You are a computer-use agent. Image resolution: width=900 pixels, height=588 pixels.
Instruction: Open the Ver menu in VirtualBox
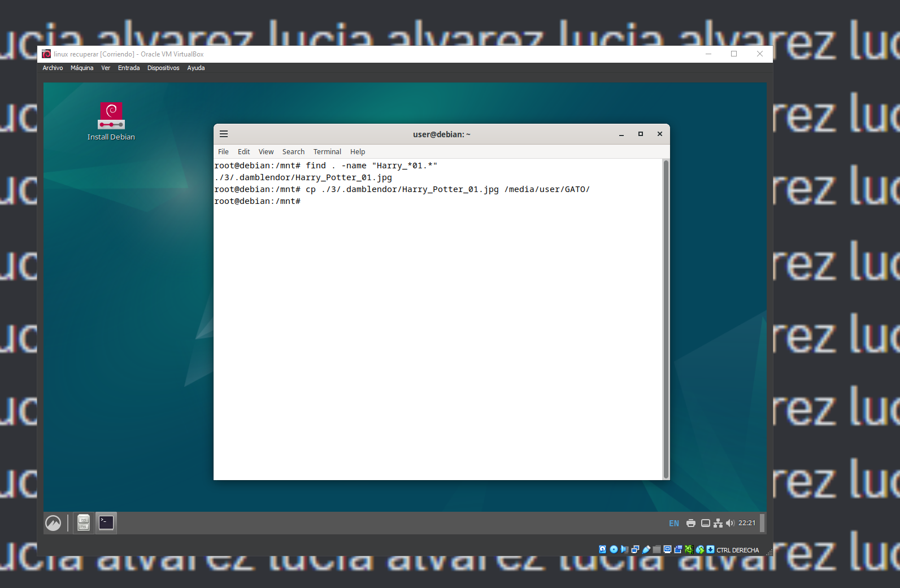[x=106, y=68]
